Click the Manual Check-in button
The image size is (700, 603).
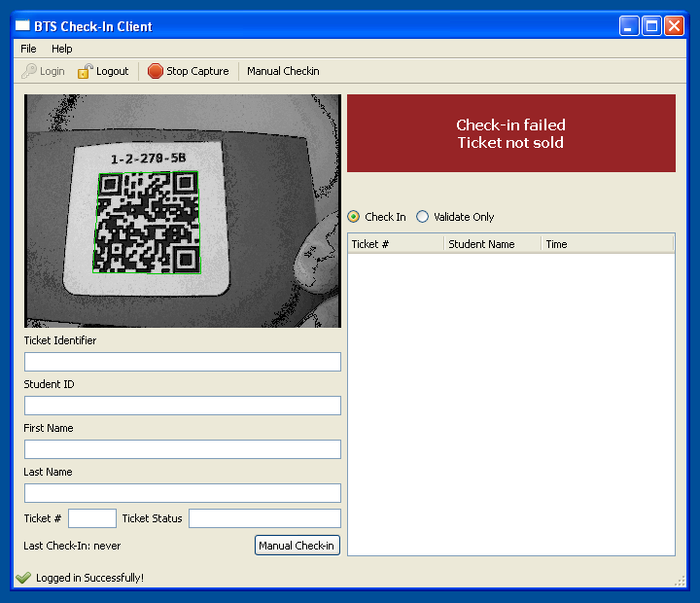pyautogui.click(x=297, y=546)
